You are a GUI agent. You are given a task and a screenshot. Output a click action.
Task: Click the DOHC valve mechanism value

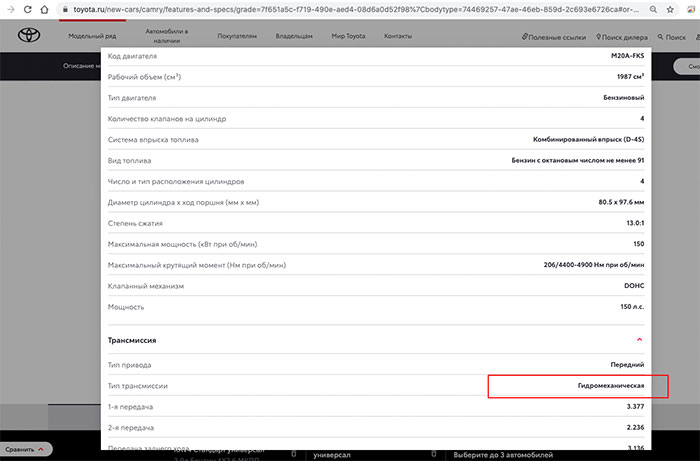point(634,286)
